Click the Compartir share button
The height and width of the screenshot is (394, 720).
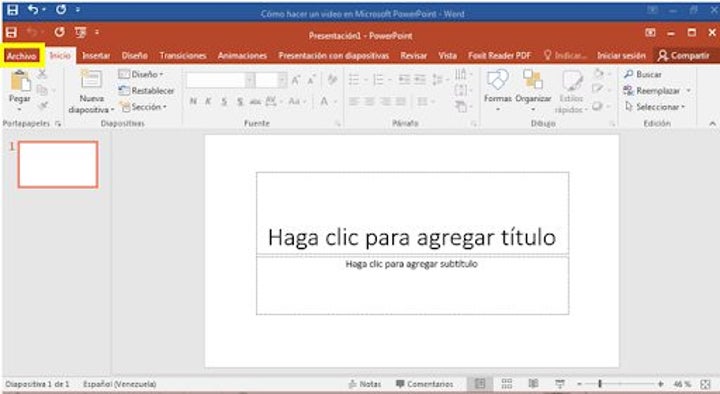684,56
